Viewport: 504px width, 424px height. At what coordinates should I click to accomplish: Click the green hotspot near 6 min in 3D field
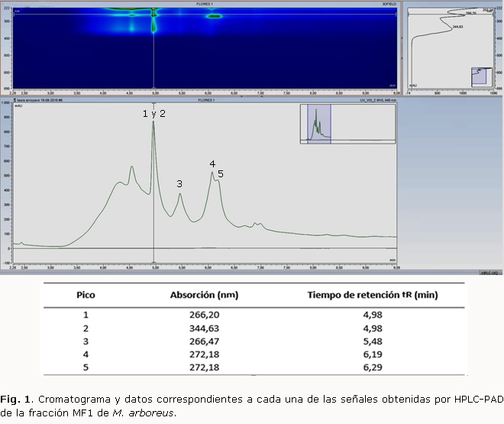[x=213, y=15]
